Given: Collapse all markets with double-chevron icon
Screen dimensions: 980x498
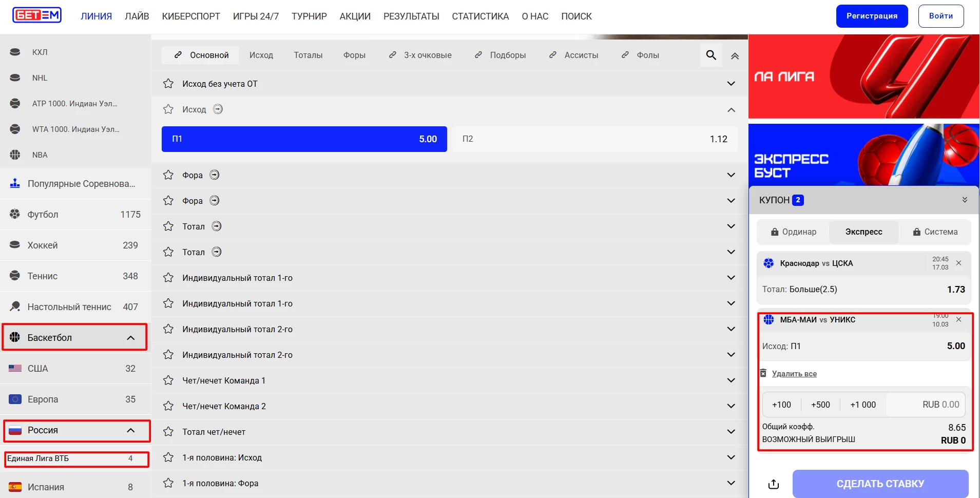Looking at the screenshot, I should point(735,56).
